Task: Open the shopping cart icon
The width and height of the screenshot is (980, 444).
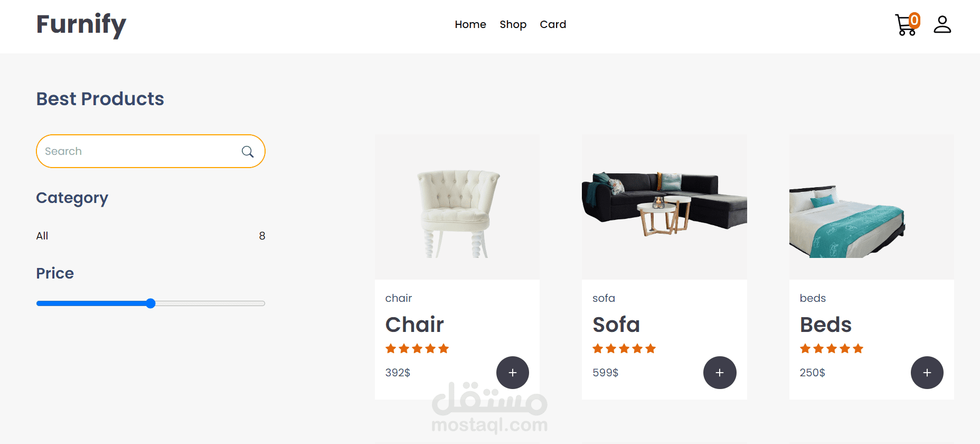Action: 906,24
